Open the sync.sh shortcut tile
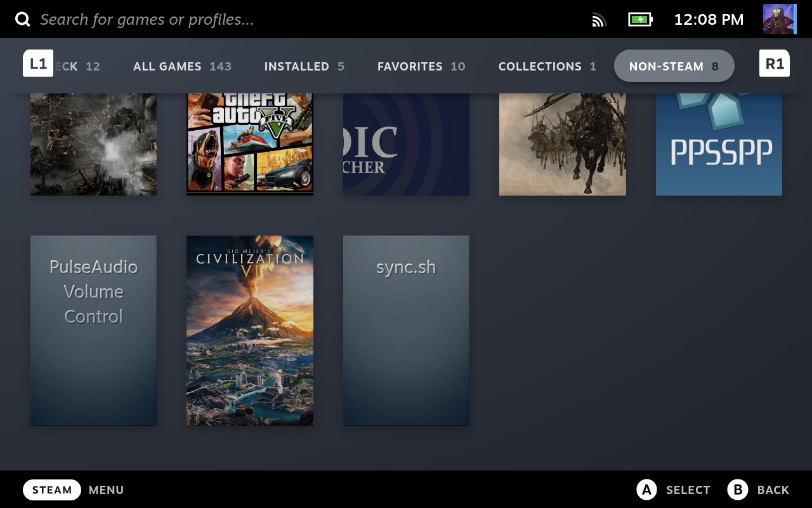The image size is (812, 508). coord(406,330)
